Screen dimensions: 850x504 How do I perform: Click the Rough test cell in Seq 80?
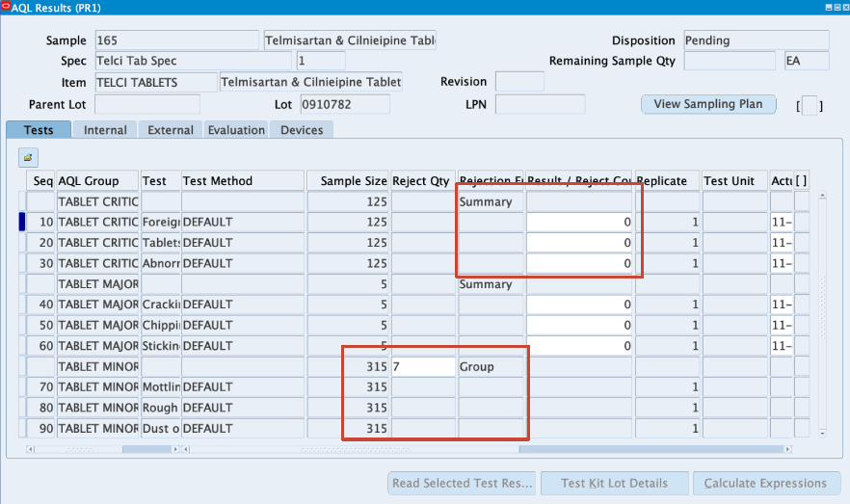(160, 408)
